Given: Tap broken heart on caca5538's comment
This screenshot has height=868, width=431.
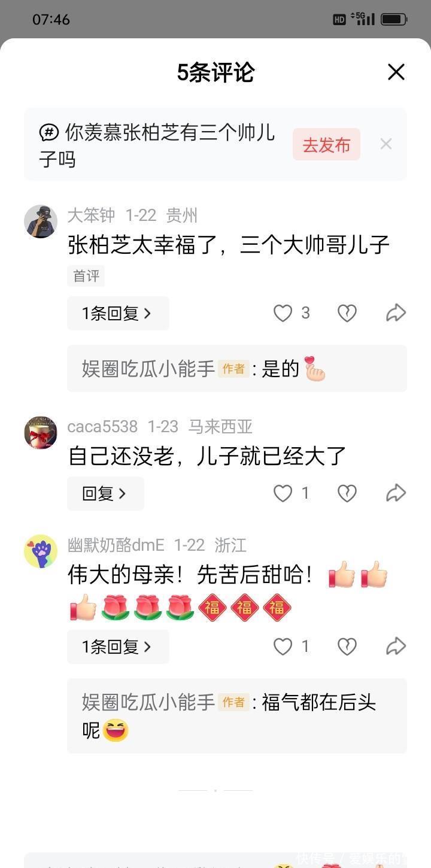Looking at the screenshot, I should pyautogui.click(x=347, y=493).
